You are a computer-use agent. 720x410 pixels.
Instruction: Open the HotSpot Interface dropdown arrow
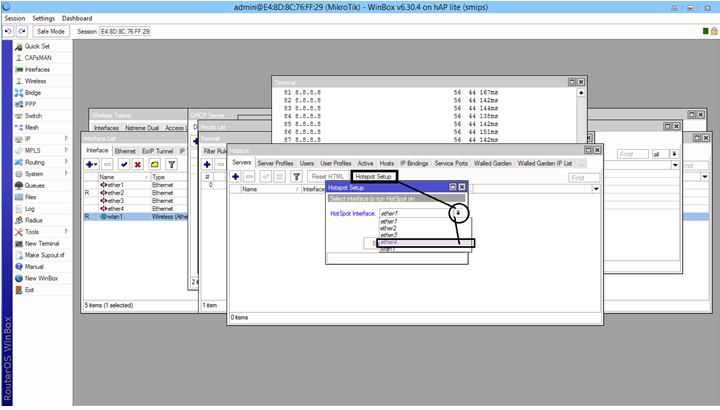coord(458,213)
